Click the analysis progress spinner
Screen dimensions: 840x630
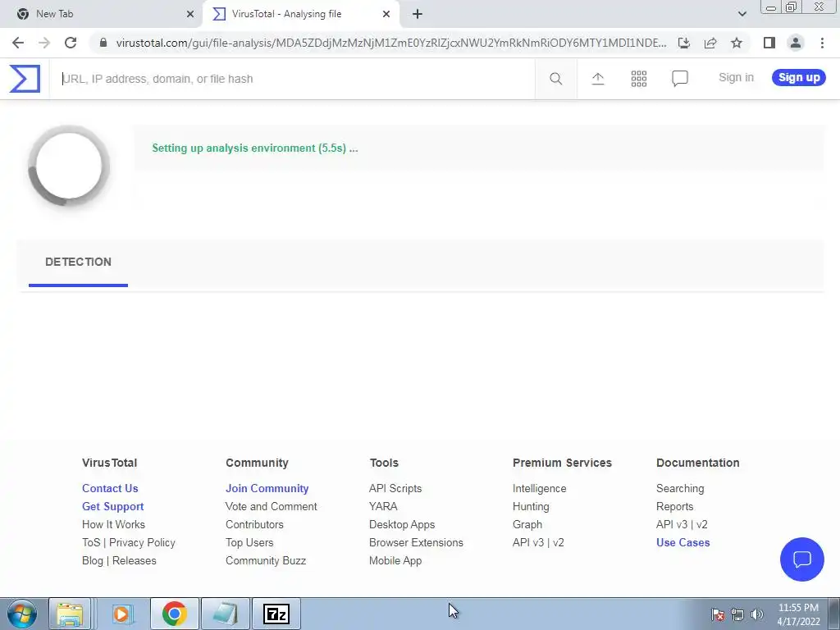pyautogui.click(x=69, y=166)
